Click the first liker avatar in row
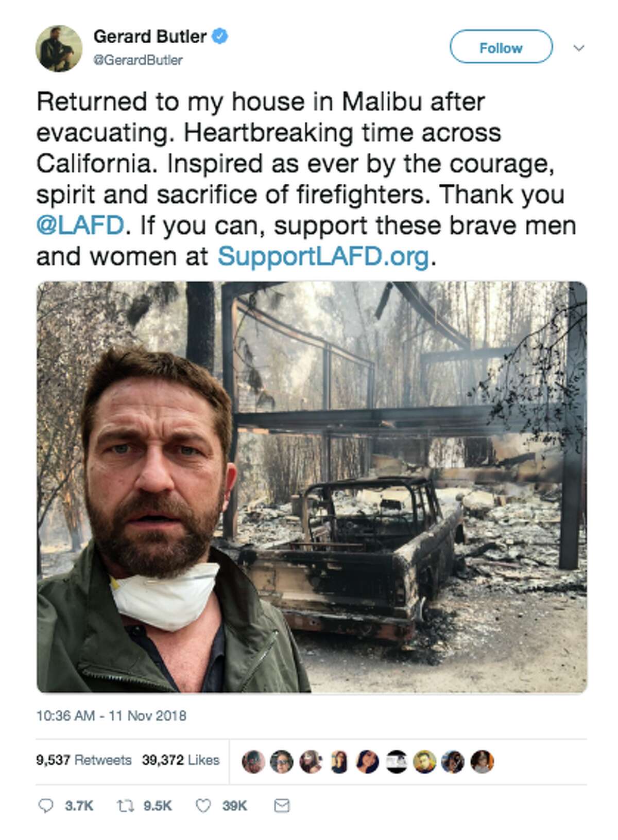Screen dimensions: 618x840 point(253,761)
